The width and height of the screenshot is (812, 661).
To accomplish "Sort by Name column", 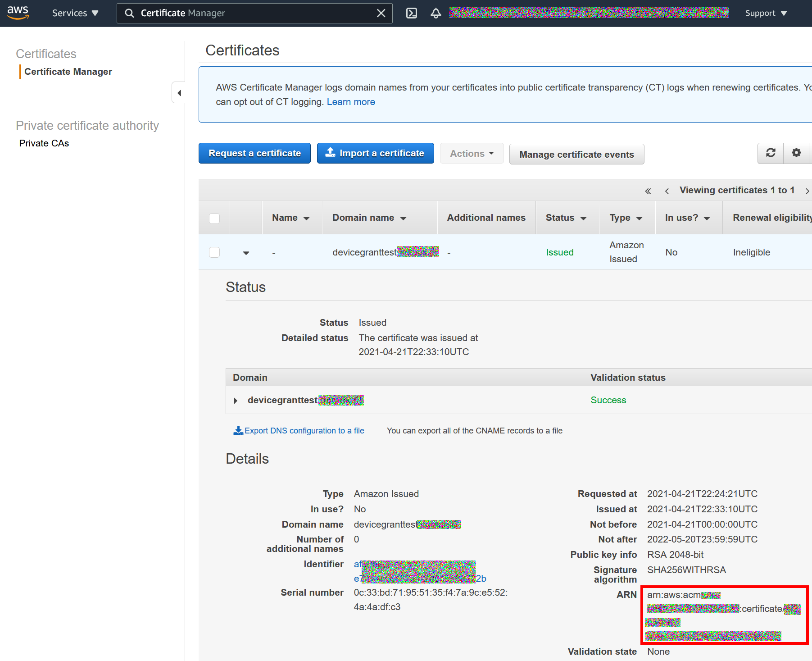I will (x=290, y=218).
